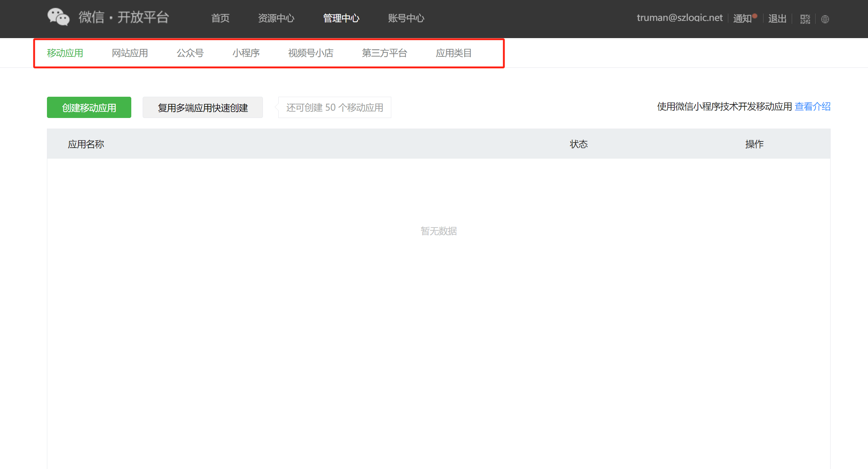The image size is (868, 469).
Task: Click 复用多端应用快速创建 button
Action: tap(202, 107)
